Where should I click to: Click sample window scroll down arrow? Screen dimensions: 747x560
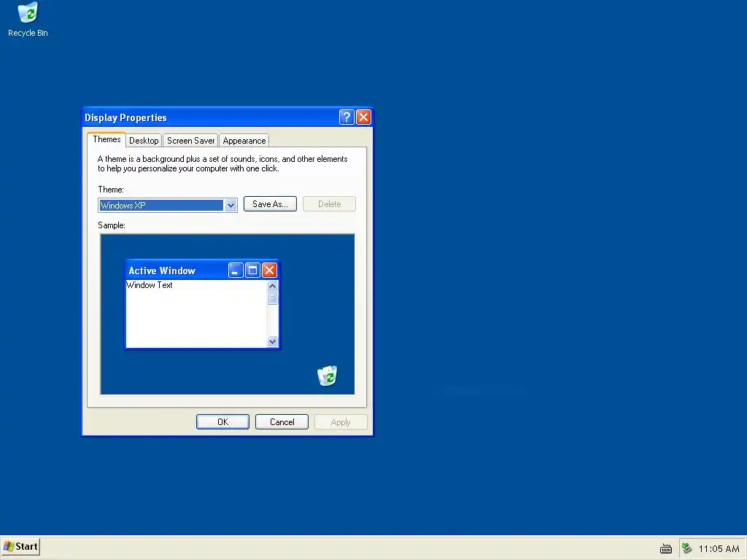273,341
